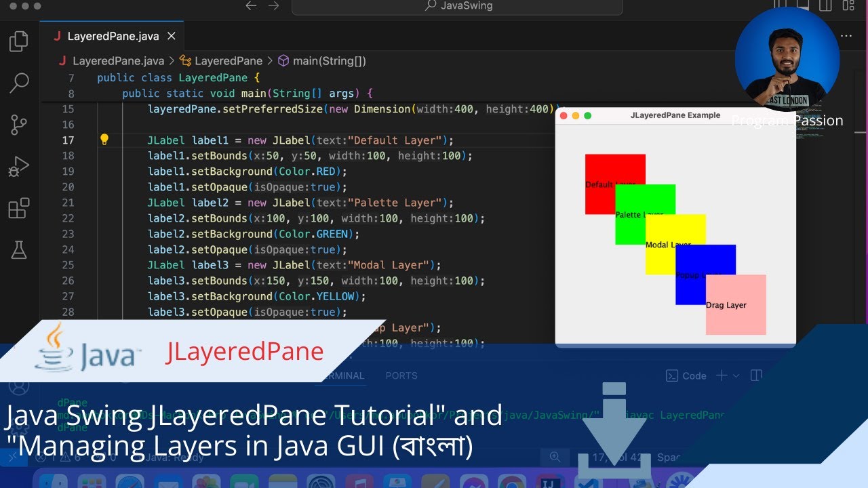868x488 pixels.
Task: Open the Customize Layout icon in title bar
Action: click(848, 5)
